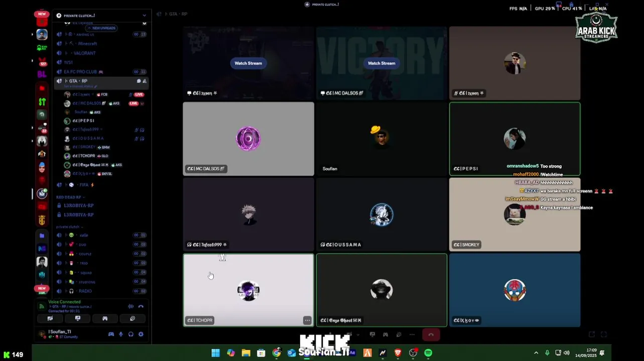Join the Minecraft voice channel

[x=102, y=44]
